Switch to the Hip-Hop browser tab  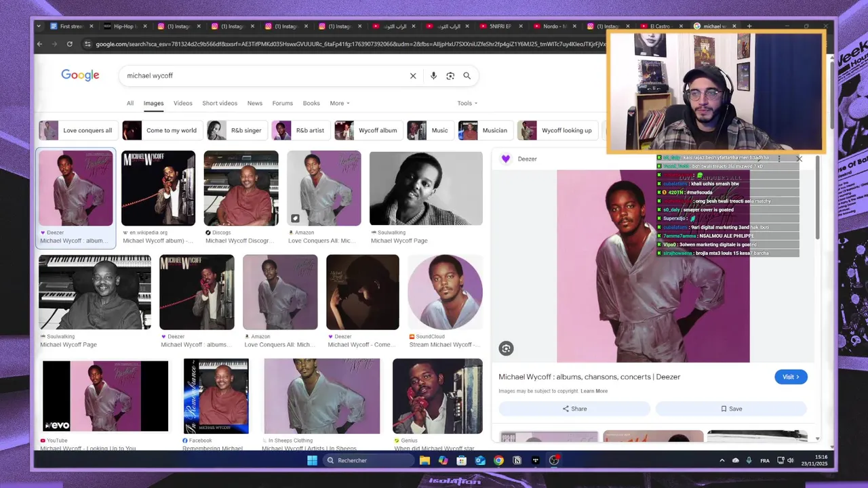(125, 26)
